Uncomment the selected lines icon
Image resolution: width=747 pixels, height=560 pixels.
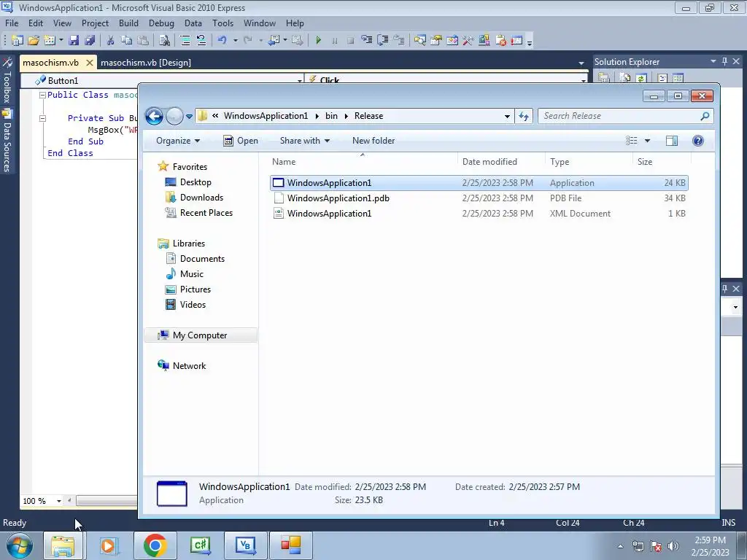click(201, 41)
